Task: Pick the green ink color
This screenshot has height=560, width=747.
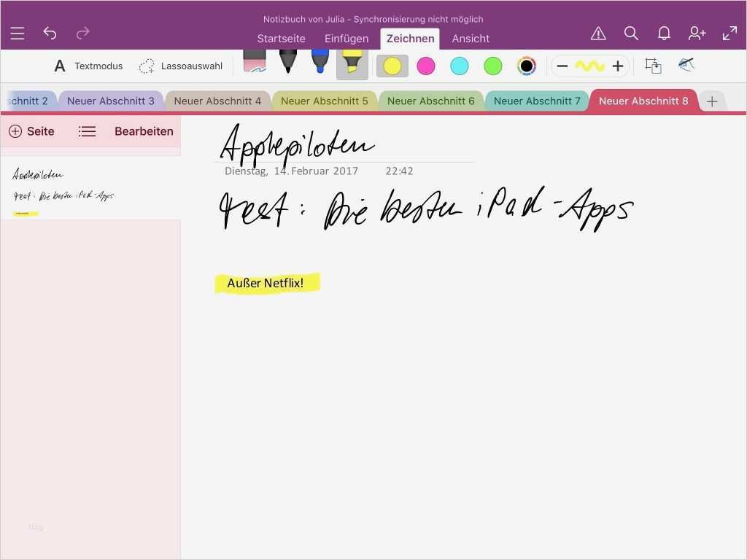Action: [493, 66]
